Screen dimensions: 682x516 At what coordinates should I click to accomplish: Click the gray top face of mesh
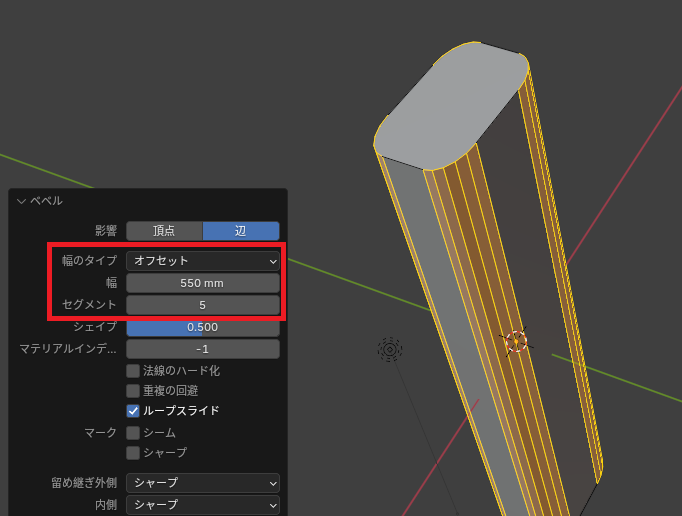coord(450,107)
